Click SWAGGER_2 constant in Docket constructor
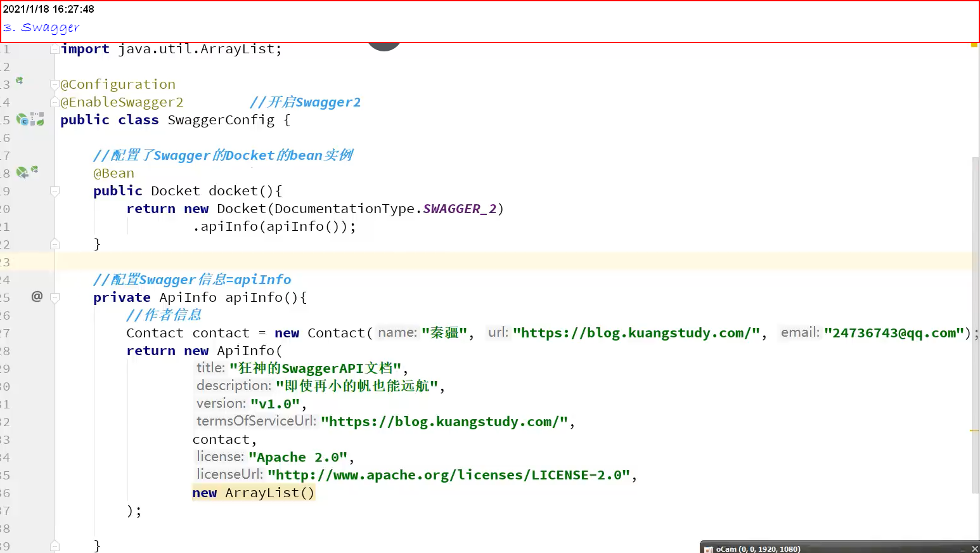The image size is (980, 553). 460,209
